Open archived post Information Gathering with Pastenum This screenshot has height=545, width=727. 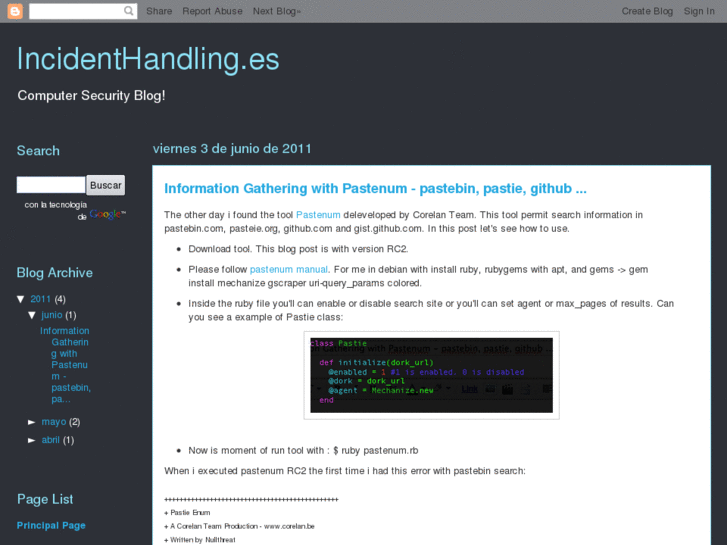65,365
